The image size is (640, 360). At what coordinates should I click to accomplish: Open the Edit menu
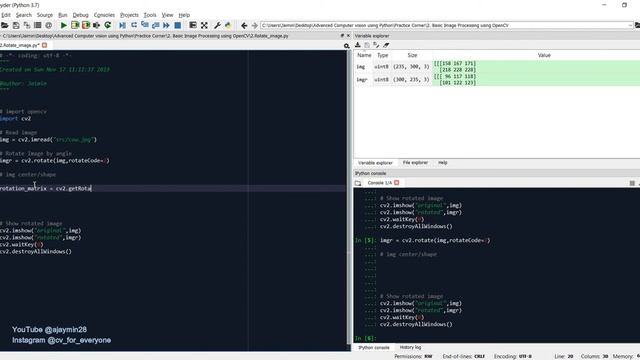(x=6, y=15)
